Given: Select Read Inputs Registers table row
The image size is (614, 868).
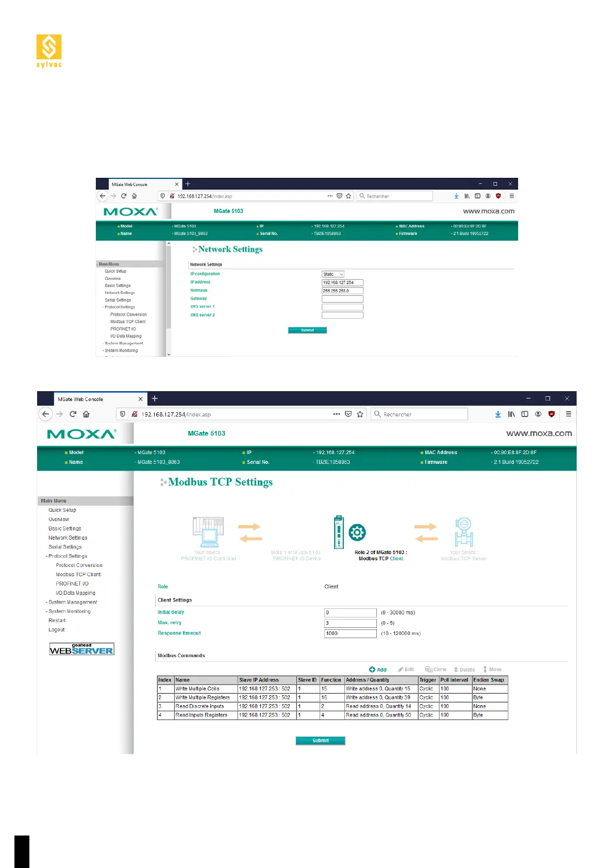Looking at the screenshot, I should pos(333,715).
